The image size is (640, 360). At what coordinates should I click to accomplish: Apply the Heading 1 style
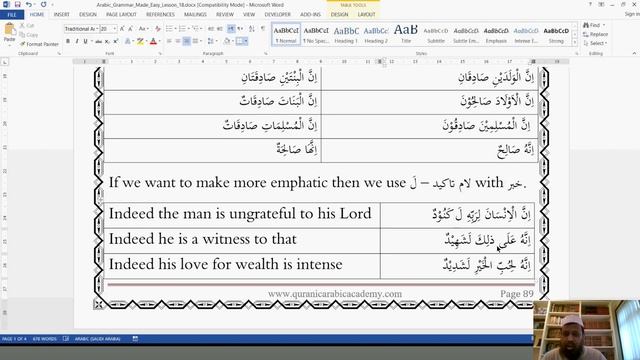point(346,35)
